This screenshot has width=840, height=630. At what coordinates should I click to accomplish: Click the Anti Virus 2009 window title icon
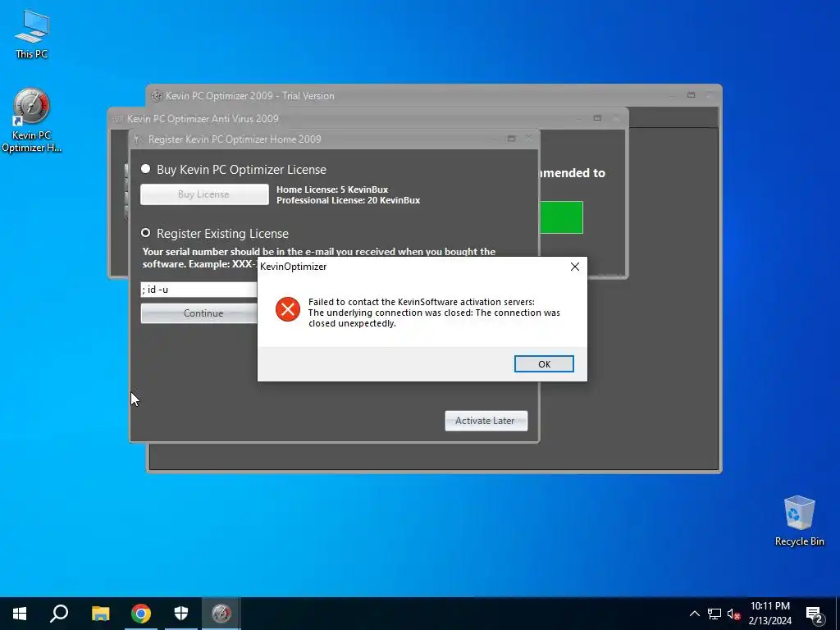pyautogui.click(x=117, y=119)
